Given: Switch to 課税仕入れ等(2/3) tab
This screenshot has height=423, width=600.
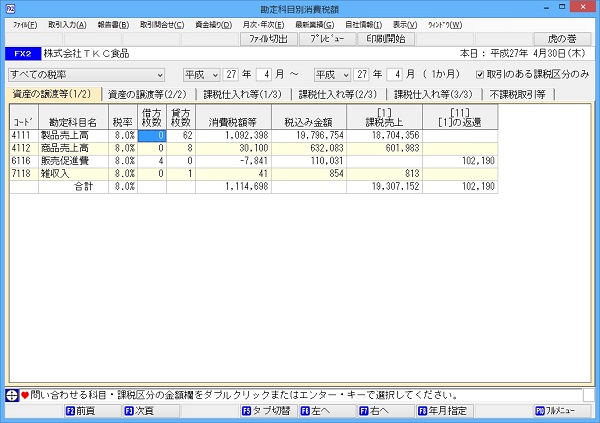Looking at the screenshot, I should pyautogui.click(x=338, y=94).
